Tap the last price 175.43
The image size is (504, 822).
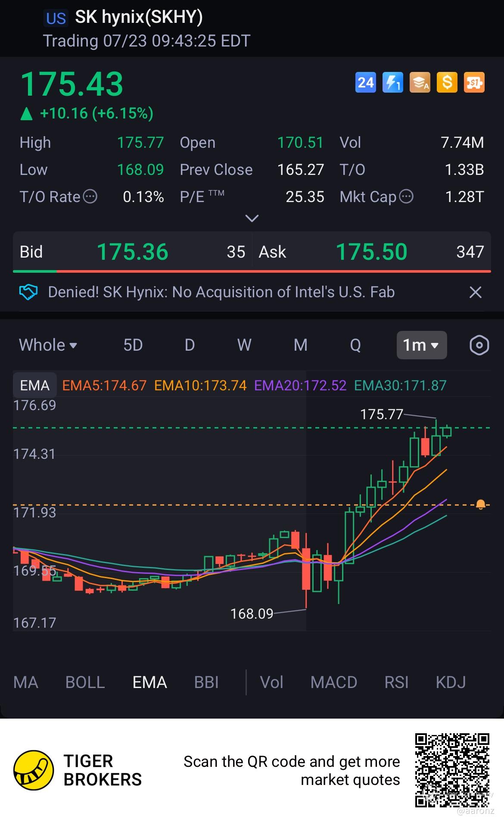[72, 84]
